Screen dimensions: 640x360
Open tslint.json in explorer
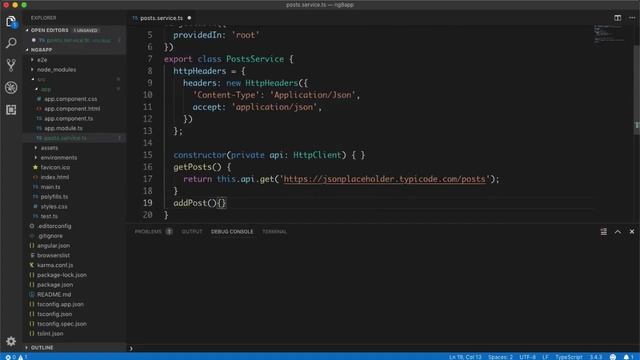50,333
